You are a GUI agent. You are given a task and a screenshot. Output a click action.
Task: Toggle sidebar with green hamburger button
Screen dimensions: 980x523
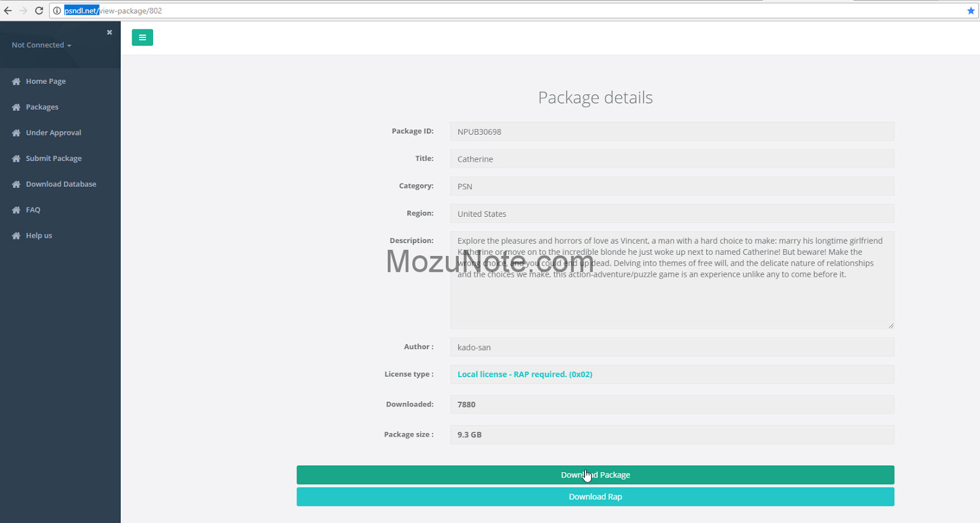(x=142, y=37)
